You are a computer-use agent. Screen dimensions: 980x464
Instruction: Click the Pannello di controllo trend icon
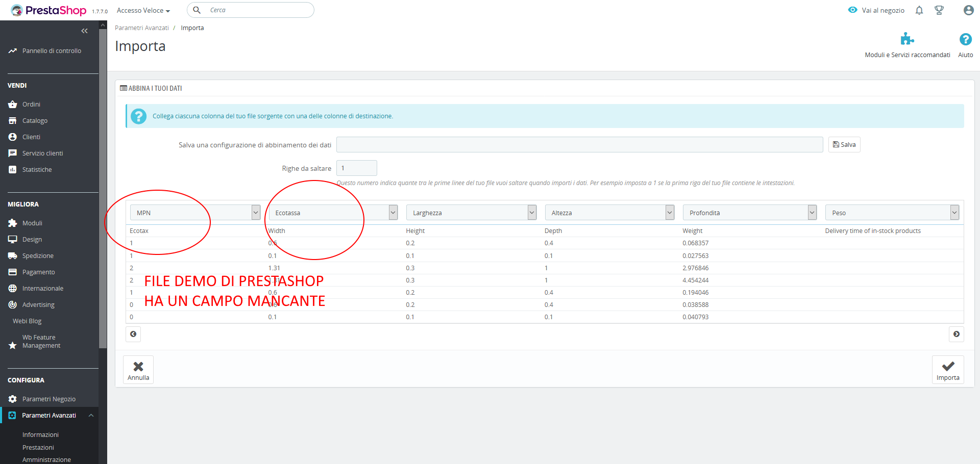tap(13, 51)
